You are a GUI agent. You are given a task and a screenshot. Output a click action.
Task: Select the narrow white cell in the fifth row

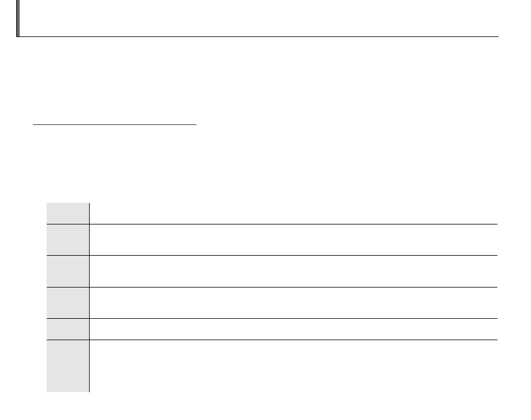293,329
